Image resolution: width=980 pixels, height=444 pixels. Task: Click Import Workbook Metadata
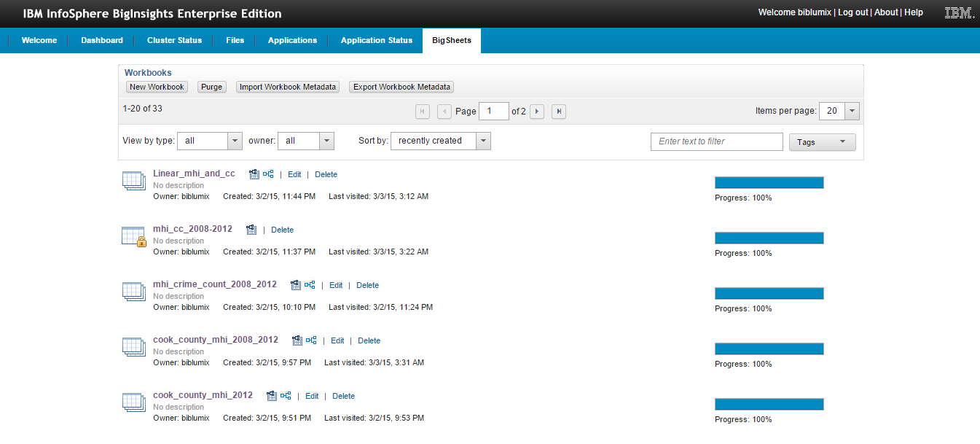tap(288, 87)
